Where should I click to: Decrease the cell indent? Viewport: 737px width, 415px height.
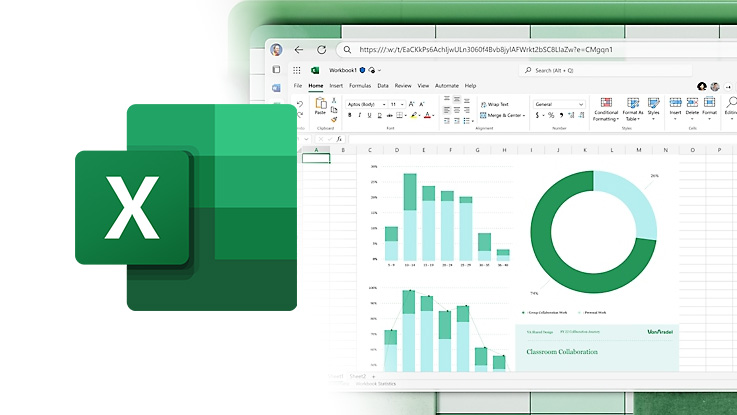(447, 121)
